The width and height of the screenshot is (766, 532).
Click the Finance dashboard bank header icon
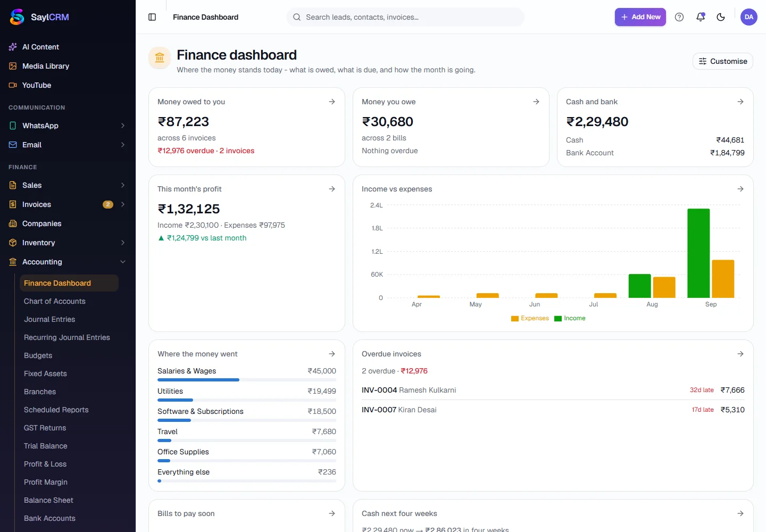tap(160, 57)
